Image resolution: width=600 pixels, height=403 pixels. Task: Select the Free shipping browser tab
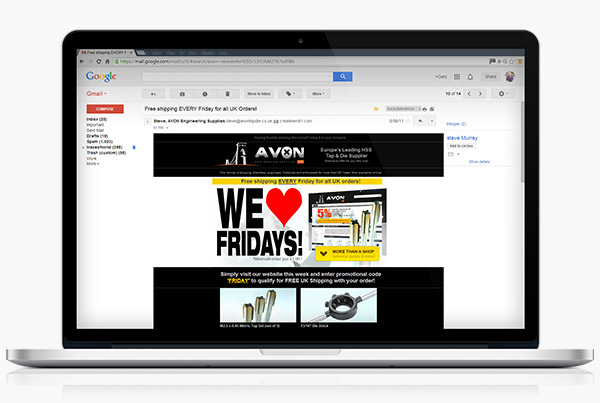point(106,52)
